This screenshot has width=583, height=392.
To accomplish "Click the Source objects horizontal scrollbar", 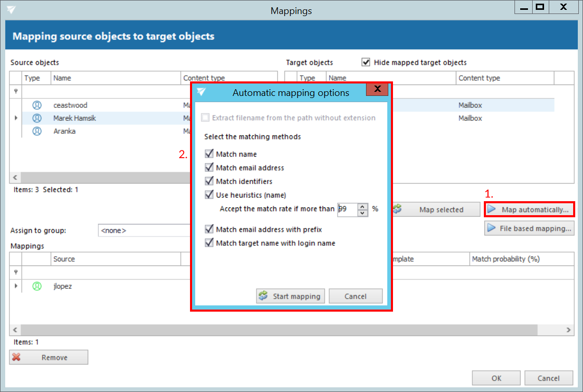I will pos(104,177).
